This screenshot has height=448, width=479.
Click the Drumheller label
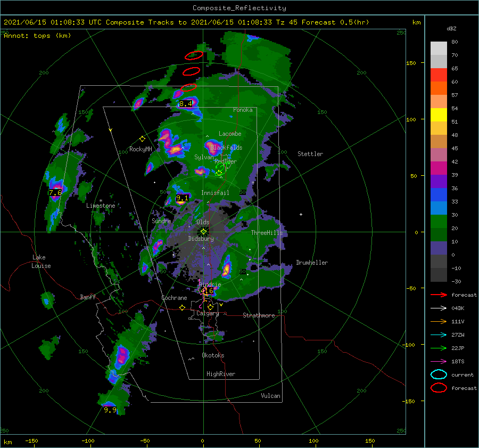(x=312, y=263)
